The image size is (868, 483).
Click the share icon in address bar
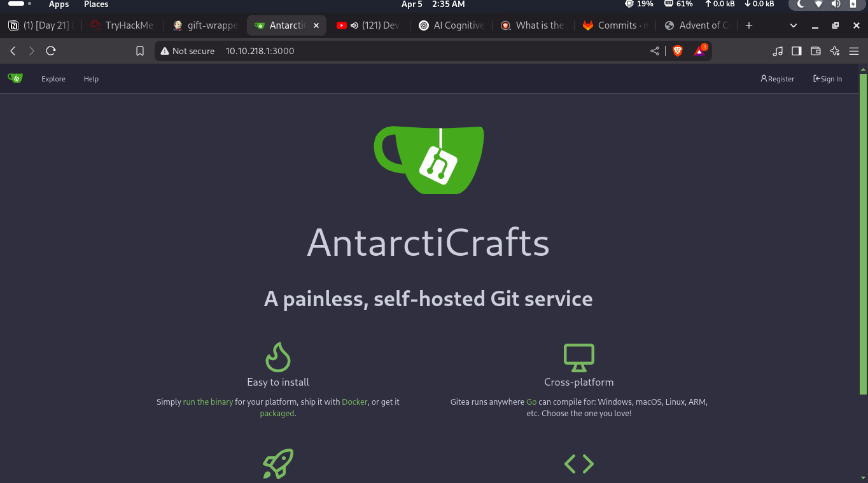[655, 51]
